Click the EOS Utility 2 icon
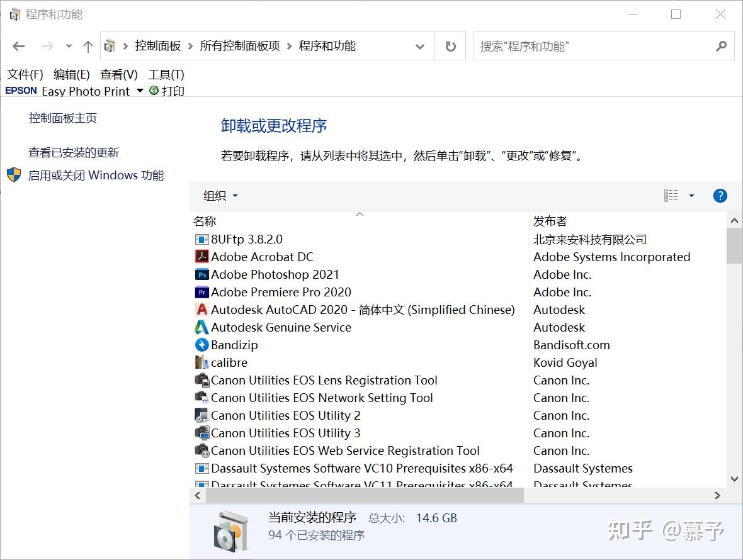Viewport: 743px width, 560px height. (x=202, y=415)
